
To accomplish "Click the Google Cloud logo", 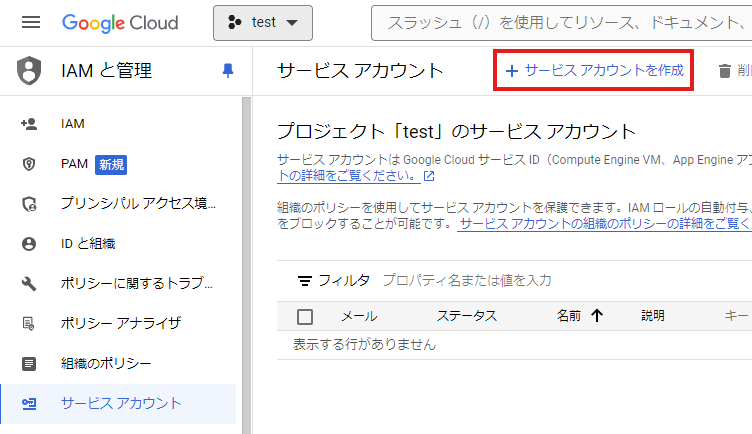I will [120, 23].
